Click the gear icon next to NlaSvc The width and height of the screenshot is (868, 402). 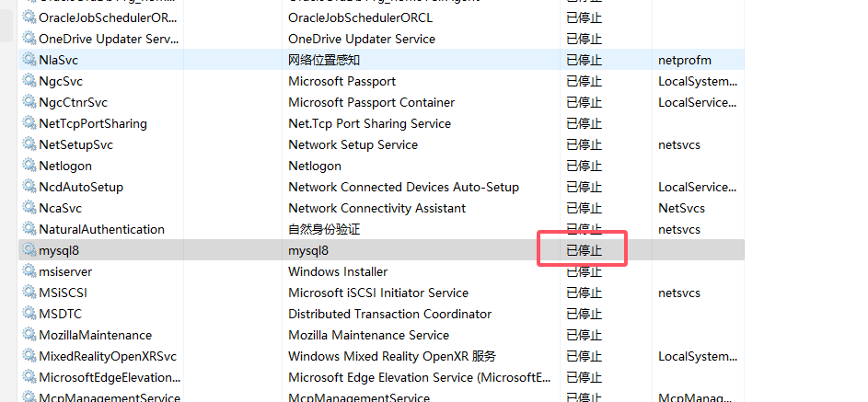[x=29, y=59]
